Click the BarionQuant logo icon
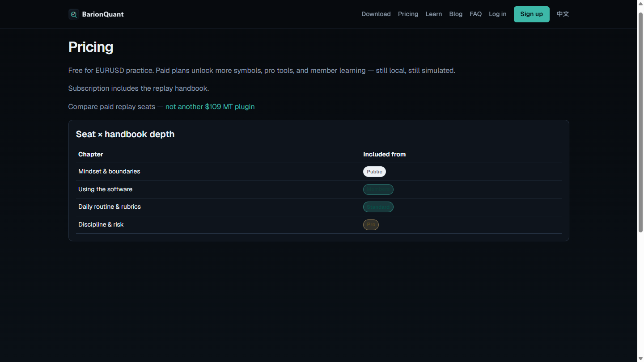 (74, 14)
